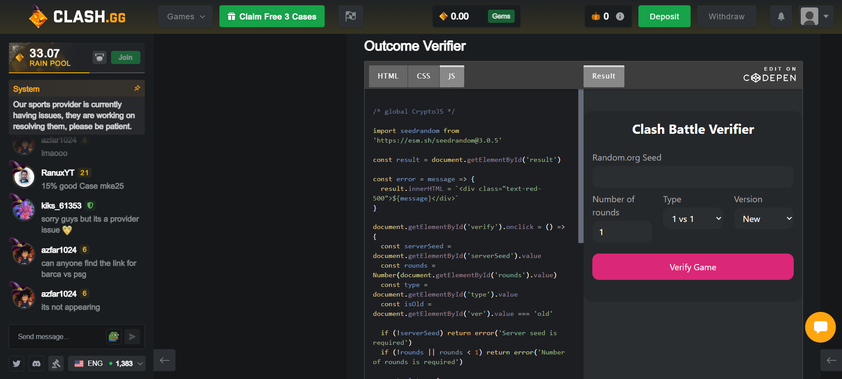Toggle the Result tab
This screenshot has width=842, height=379.
tap(604, 76)
